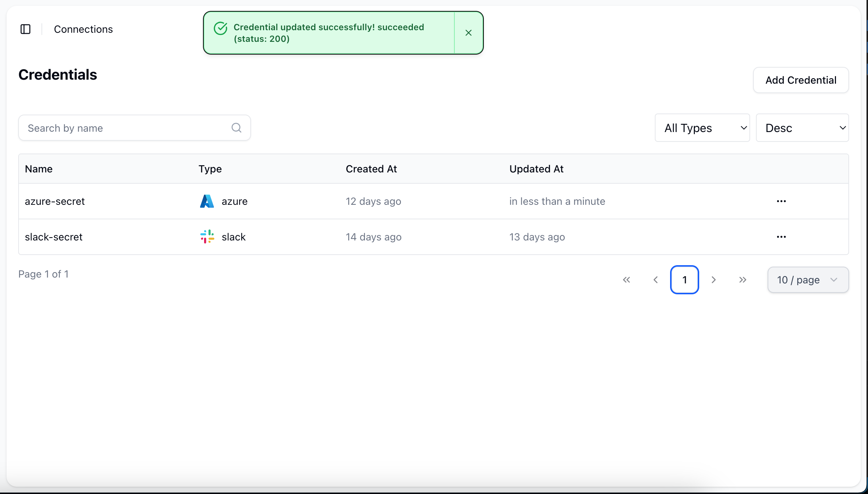Open the Desc sort order dropdown

(802, 128)
